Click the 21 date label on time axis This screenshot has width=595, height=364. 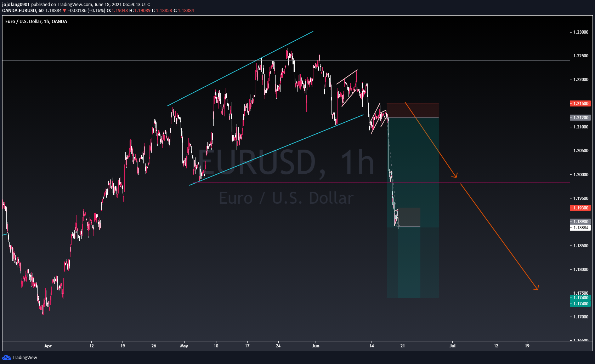403,346
